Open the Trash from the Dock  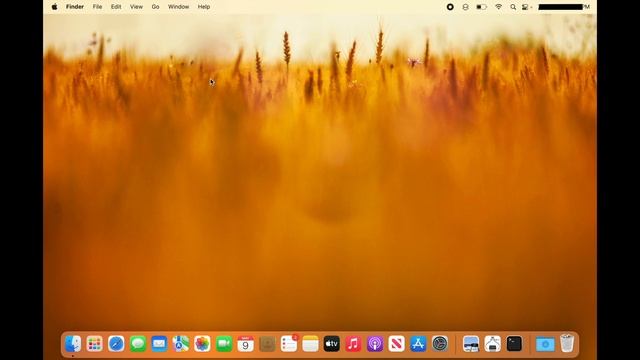pyautogui.click(x=567, y=343)
